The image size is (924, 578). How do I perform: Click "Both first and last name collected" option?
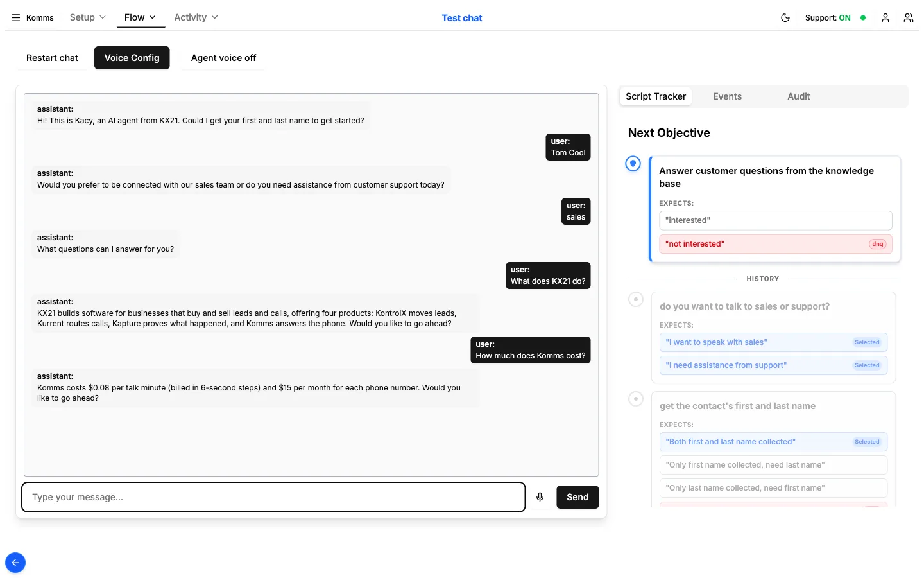point(773,442)
